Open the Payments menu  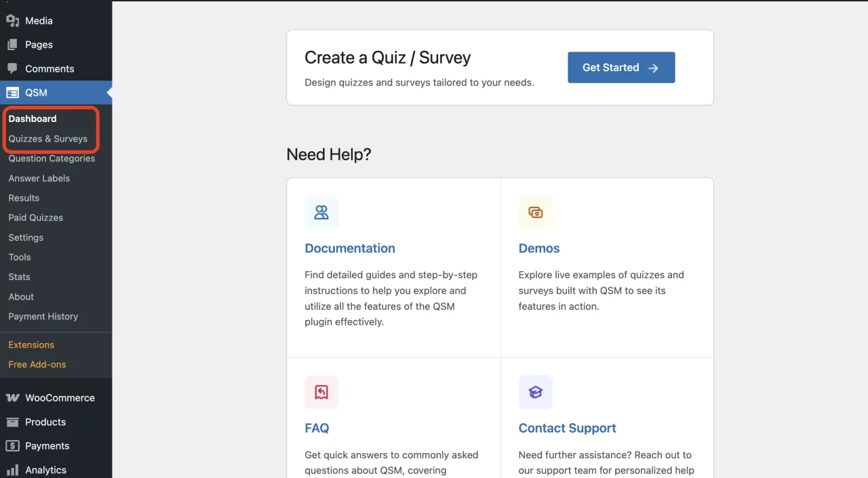(x=56, y=446)
